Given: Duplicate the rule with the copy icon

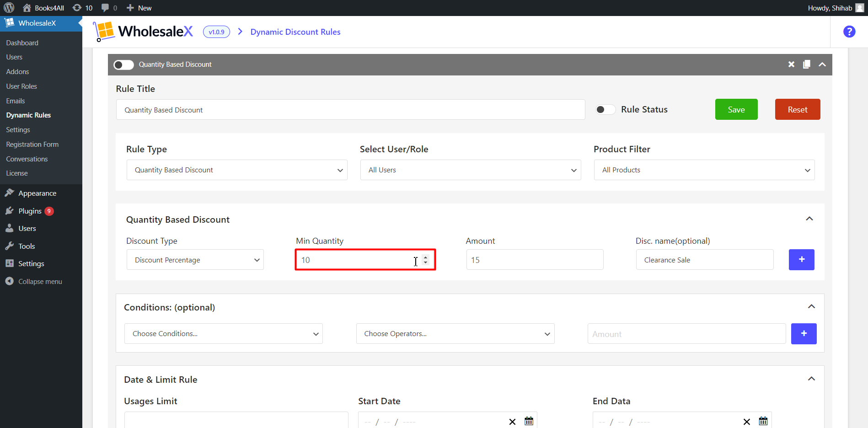Looking at the screenshot, I should tap(807, 64).
